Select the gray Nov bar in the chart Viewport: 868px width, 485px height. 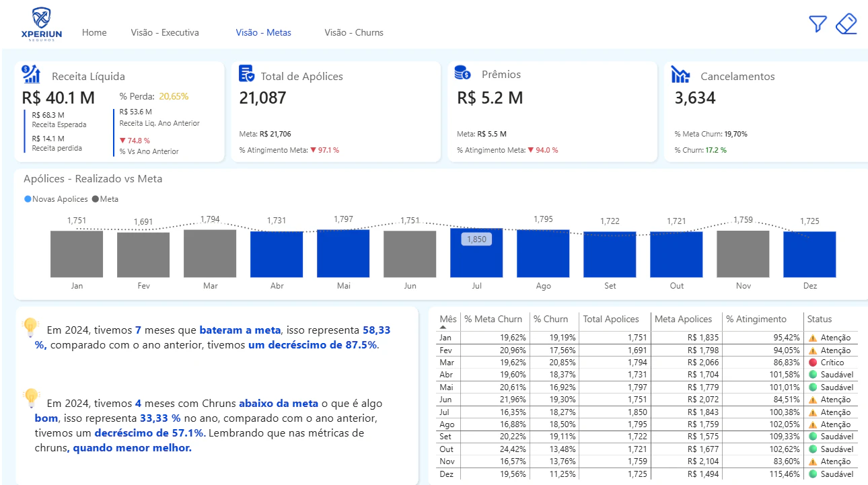(x=743, y=254)
